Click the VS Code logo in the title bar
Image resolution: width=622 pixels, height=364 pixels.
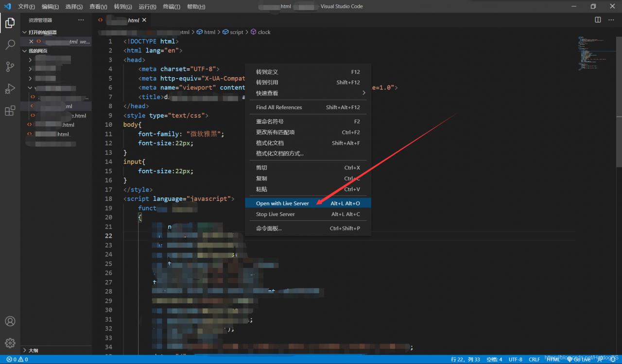click(7, 6)
